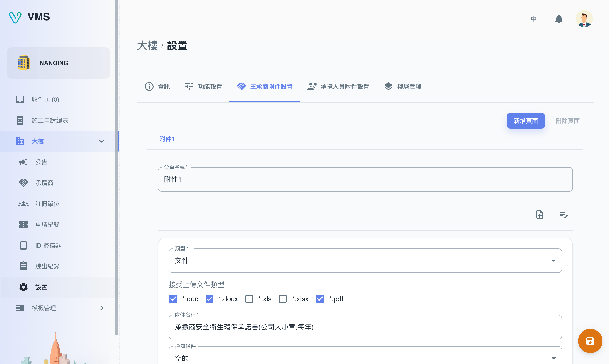This screenshot has width=609, height=364.
Task: Uncheck the *.doc file type checkbox
Action: point(173,299)
